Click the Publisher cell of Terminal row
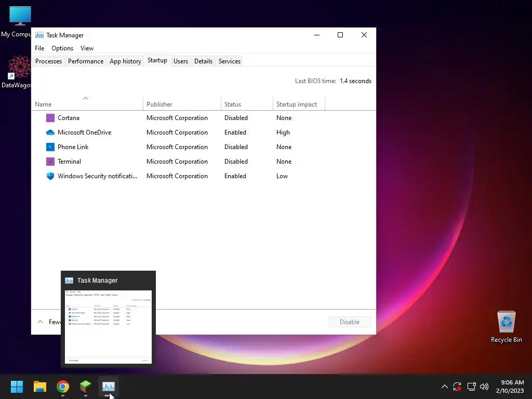The width and height of the screenshot is (532, 399). click(177, 162)
